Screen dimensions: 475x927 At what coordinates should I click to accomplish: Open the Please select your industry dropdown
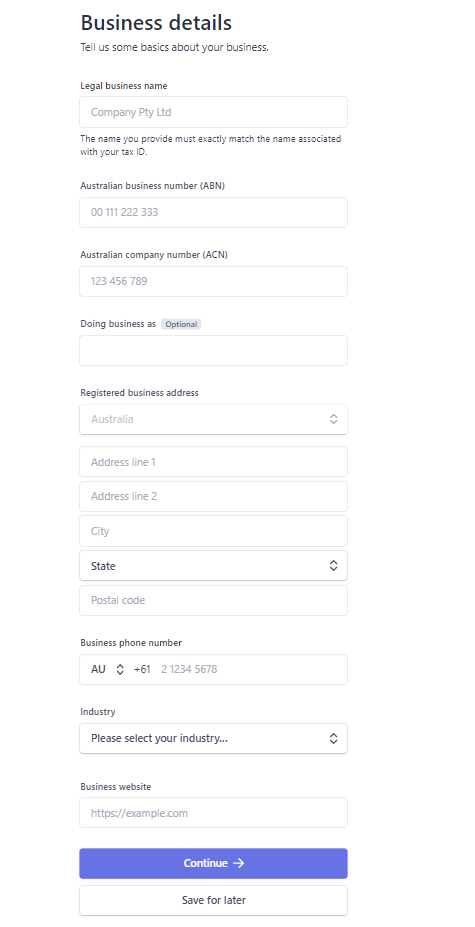[x=214, y=738]
